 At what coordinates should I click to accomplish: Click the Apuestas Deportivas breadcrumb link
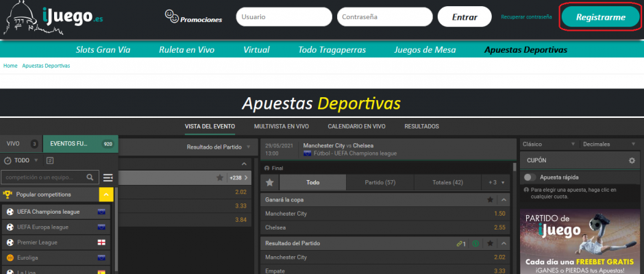coord(46,66)
